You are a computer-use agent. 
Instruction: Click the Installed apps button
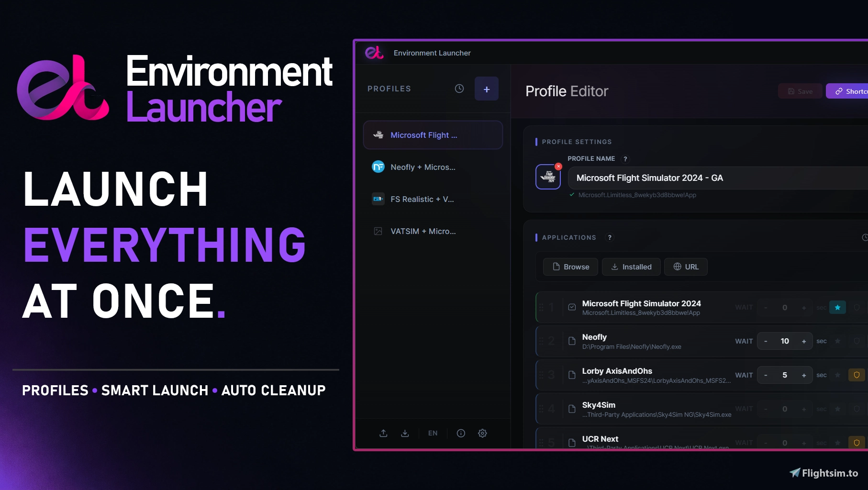pos(631,267)
